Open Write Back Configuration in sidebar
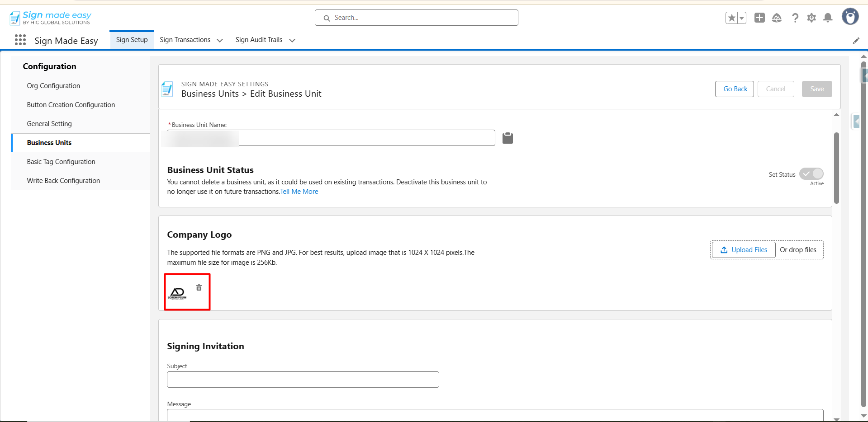The image size is (868, 422). coord(63,181)
